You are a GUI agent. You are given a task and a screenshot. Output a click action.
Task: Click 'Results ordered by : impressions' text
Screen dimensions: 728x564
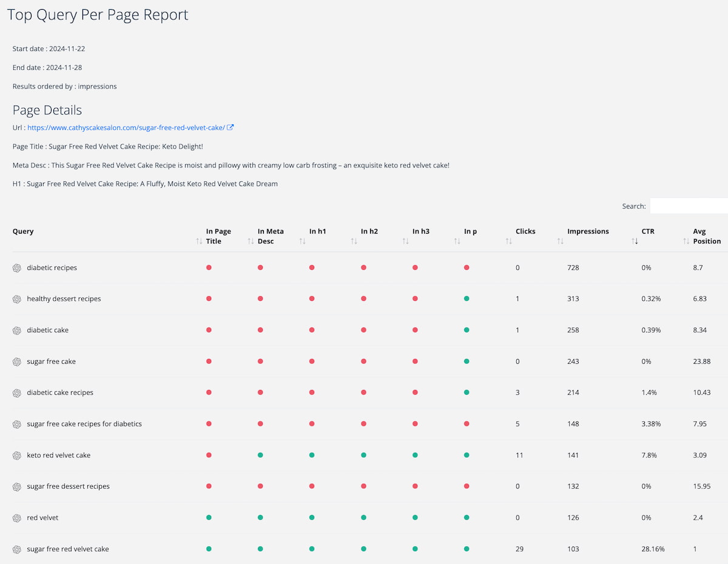pos(65,86)
